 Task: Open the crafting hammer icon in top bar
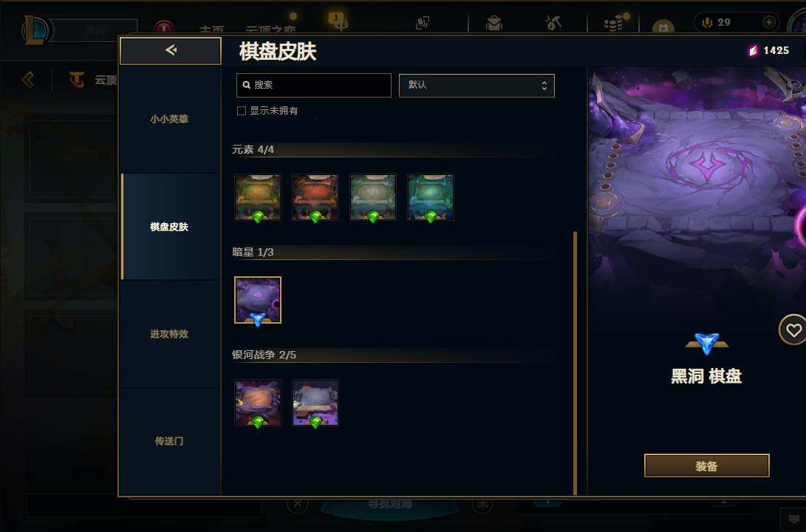tap(553, 23)
